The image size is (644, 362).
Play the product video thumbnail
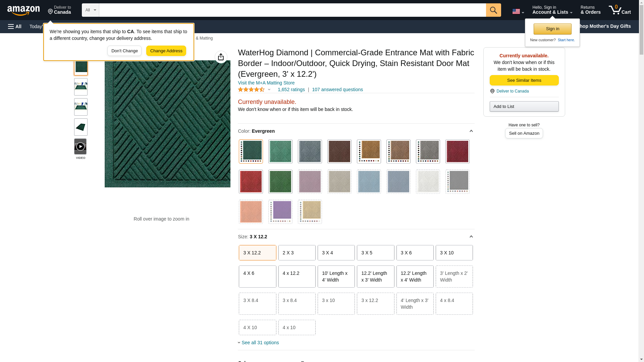point(80,146)
